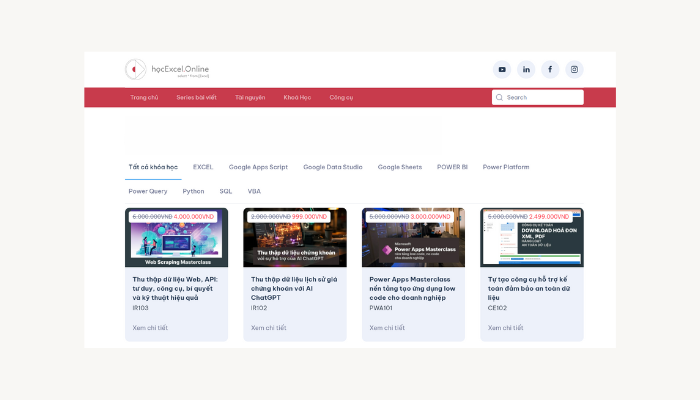Switch to VBA tab

[254, 191]
